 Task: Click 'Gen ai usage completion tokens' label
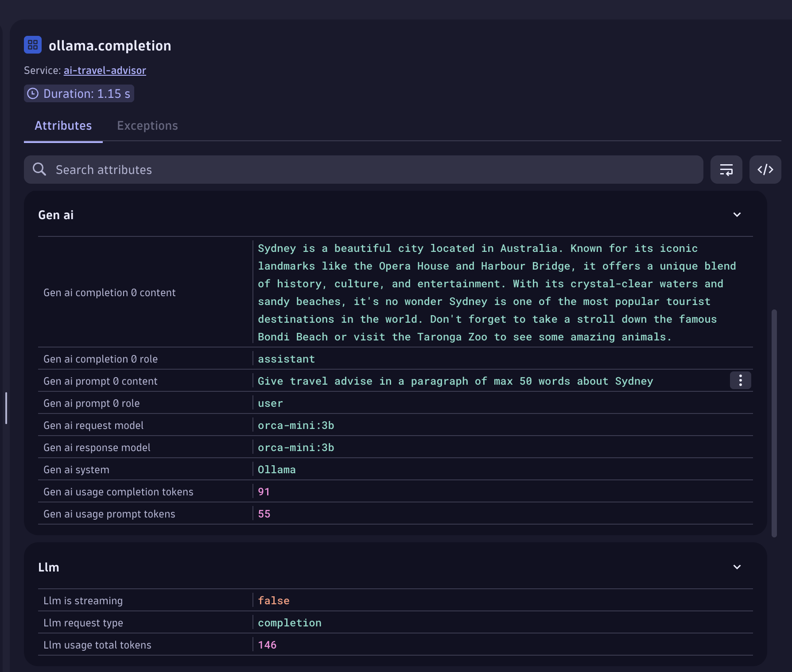[x=118, y=492]
